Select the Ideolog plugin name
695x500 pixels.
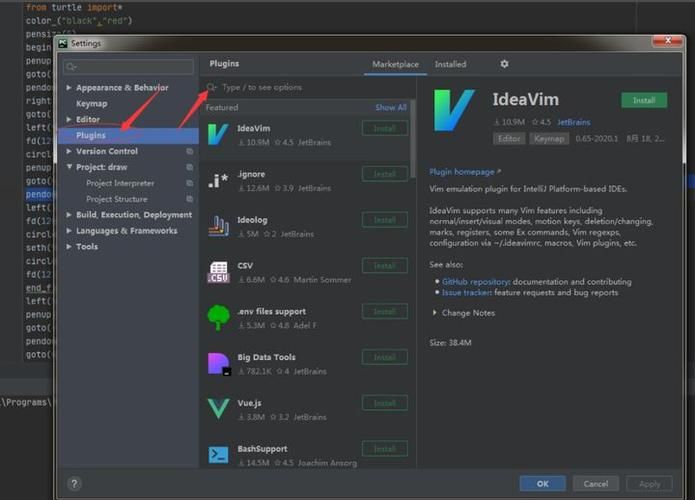click(x=252, y=220)
